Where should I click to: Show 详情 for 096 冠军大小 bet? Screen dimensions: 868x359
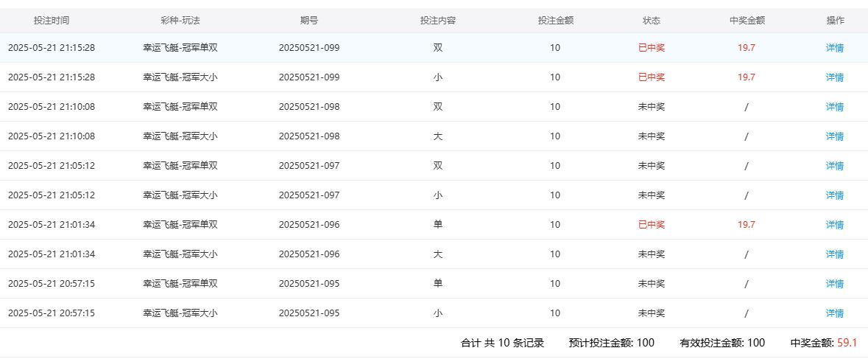[x=834, y=254]
